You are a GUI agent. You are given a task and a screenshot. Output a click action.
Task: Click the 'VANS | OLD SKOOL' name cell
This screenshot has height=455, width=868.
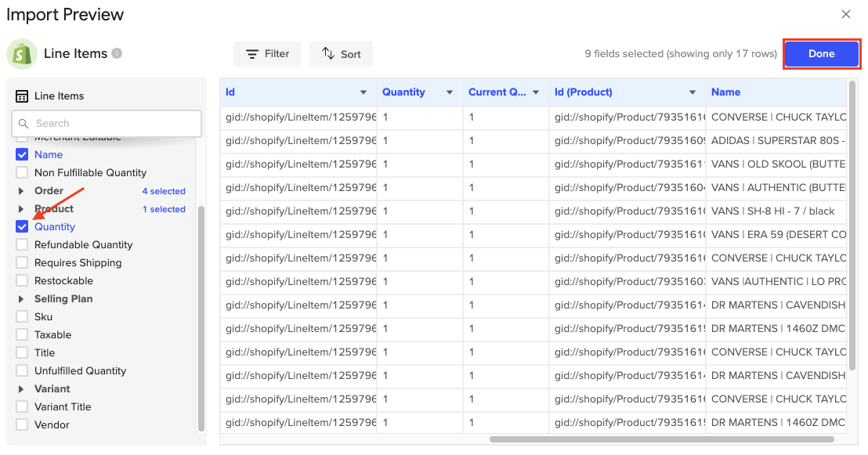click(x=776, y=164)
